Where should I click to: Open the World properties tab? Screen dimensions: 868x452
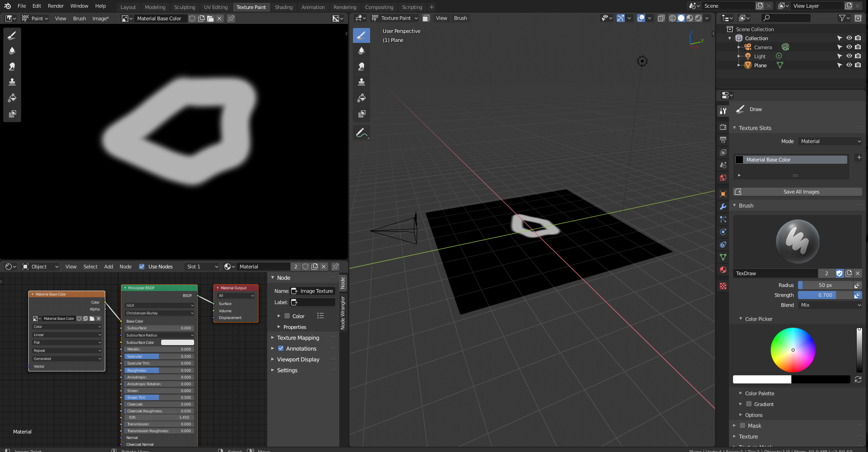click(723, 178)
